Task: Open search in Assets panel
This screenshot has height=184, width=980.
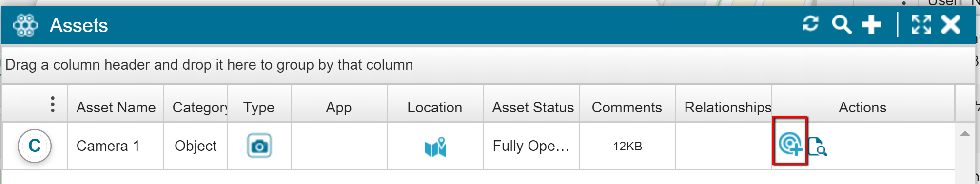Action: [842, 24]
